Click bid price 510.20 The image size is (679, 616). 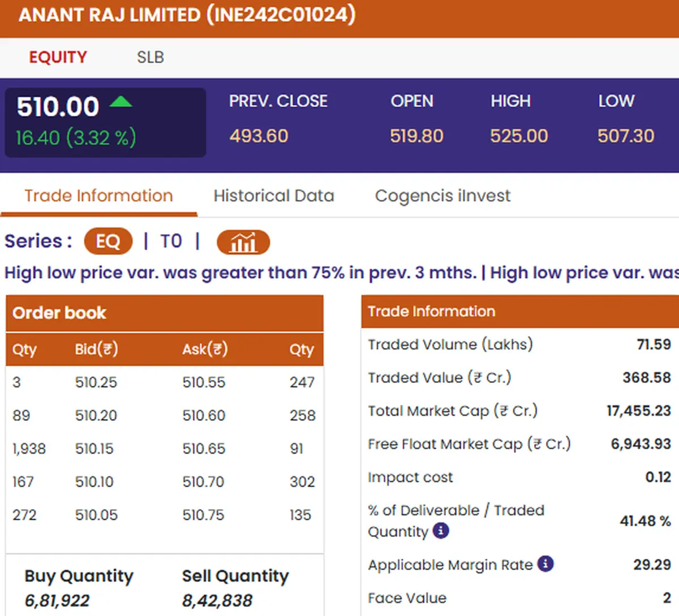tap(96, 416)
